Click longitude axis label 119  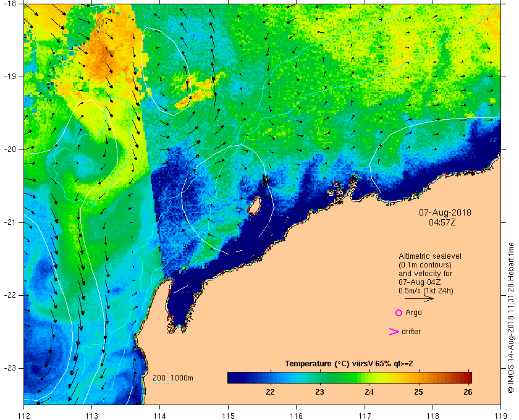tap(500, 415)
